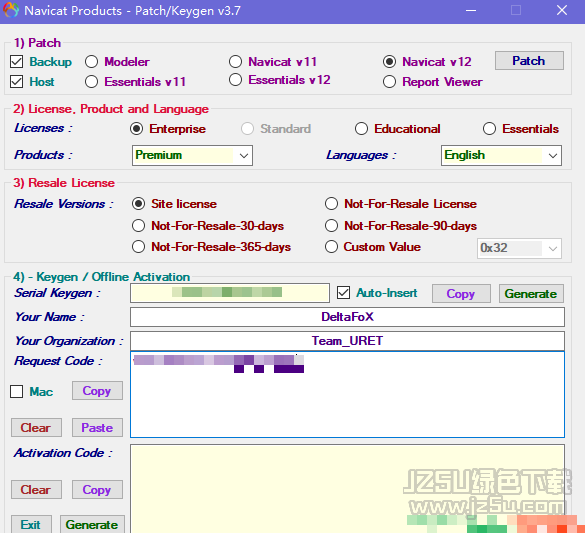The width and height of the screenshot is (585, 533).
Task: Select Not-For-Resale-90-days option
Action: click(x=331, y=225)
